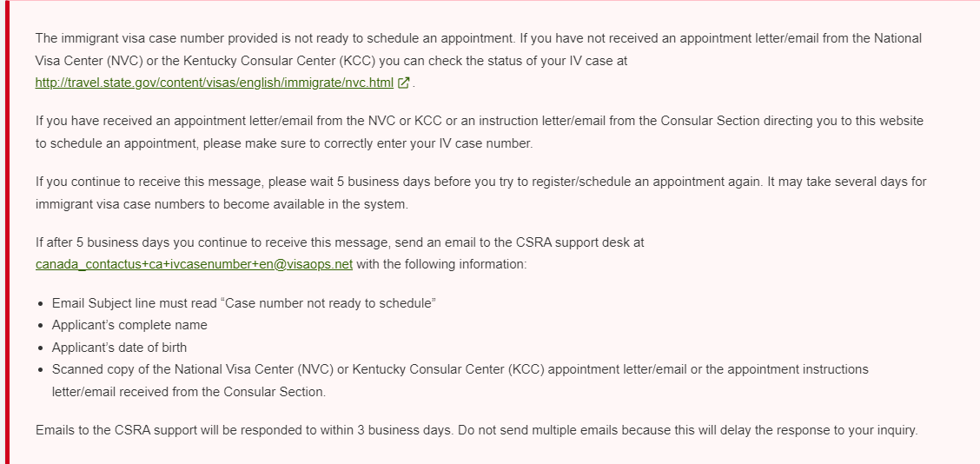Click the line starting "If you continue to receive"
980x464 pixels.
point(481,182)
